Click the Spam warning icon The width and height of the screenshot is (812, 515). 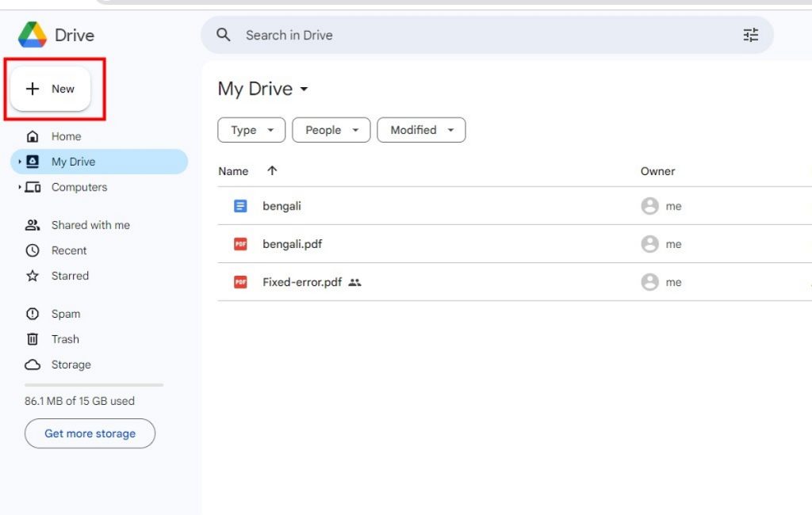pos(33,314)
